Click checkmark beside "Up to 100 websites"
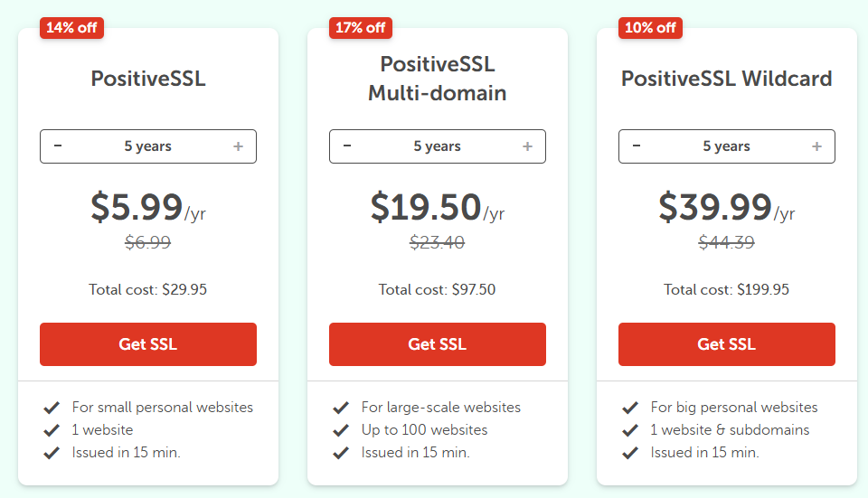 [x=341, y=430]
